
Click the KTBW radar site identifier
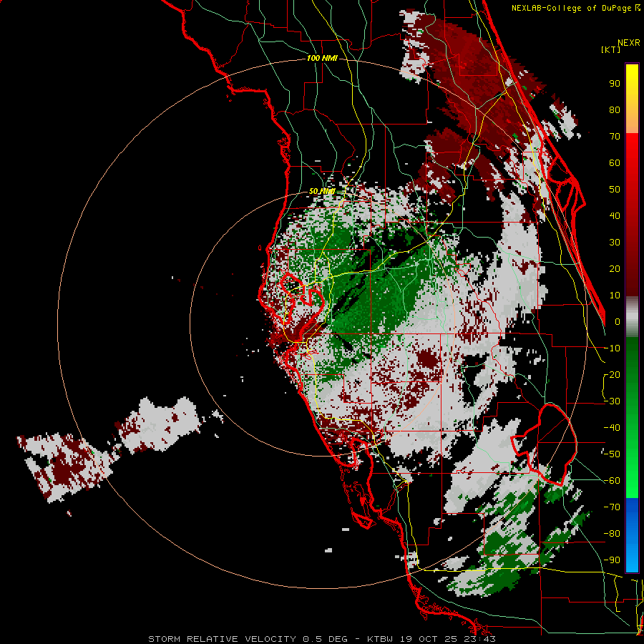click(x=380, y=639)
